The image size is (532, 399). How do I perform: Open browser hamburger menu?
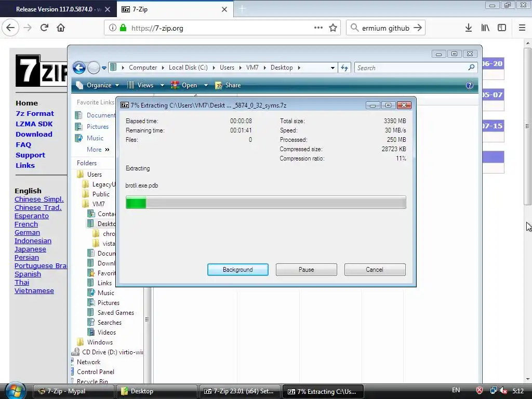pos(522,28)
